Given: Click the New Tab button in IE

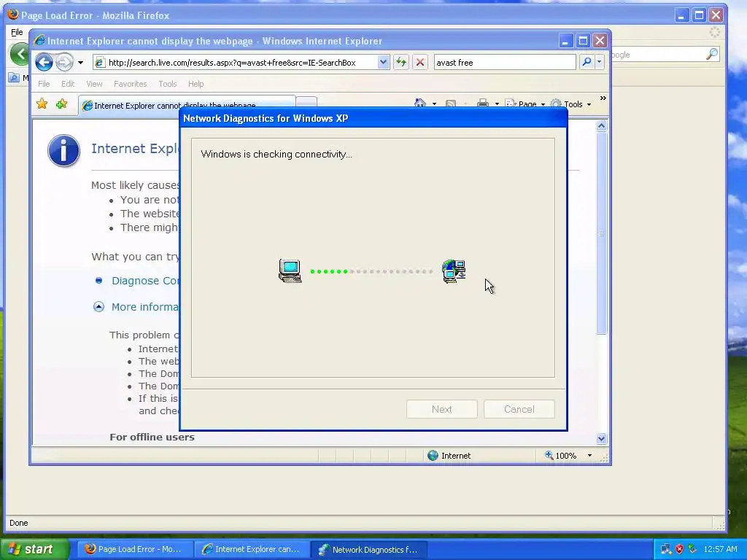Looking at the screenshot, I should [x=307, y=104].
